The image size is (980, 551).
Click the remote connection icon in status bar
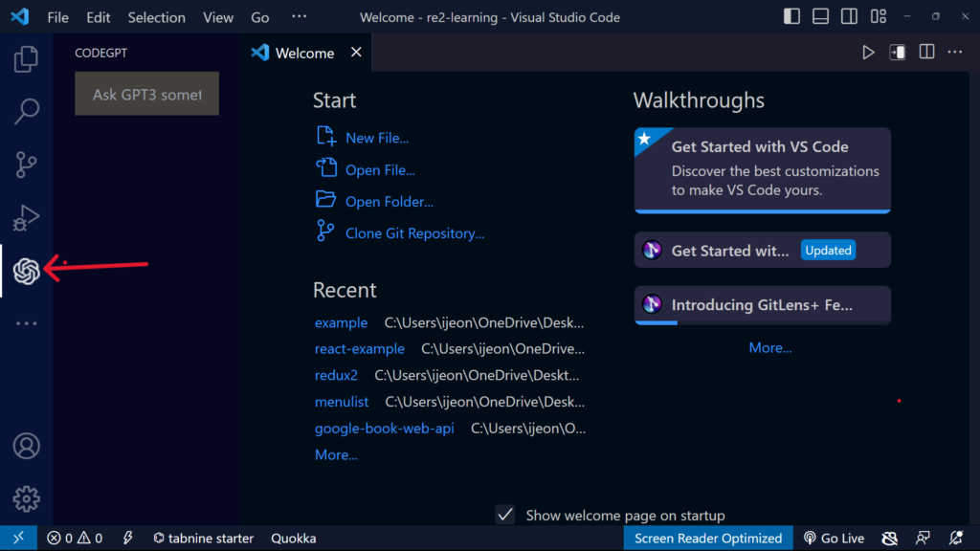point(17,538)
